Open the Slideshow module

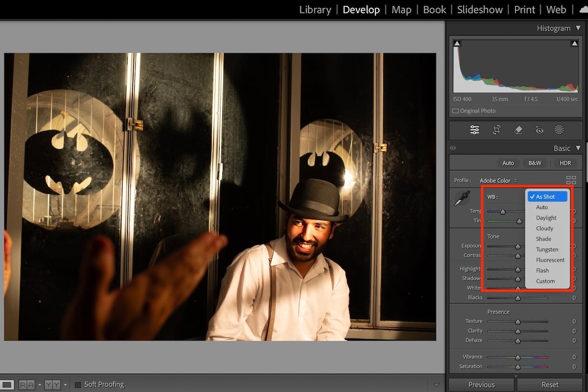point(480,9)
